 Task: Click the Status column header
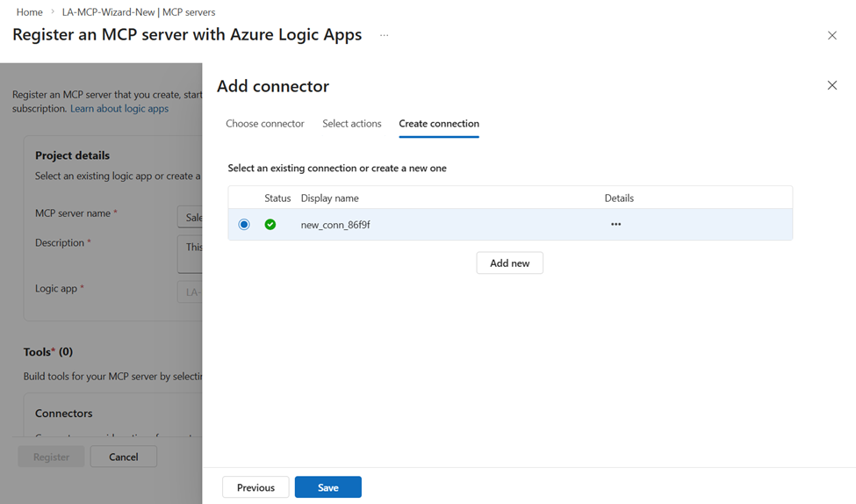[x=277, y=198]
